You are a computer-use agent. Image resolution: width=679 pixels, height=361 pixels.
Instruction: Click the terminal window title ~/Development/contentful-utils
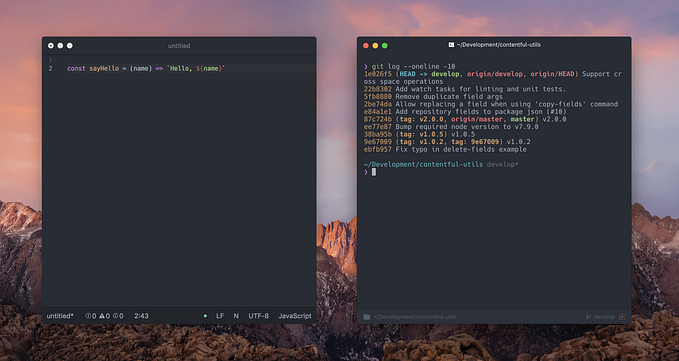click(x=498, y=45)
